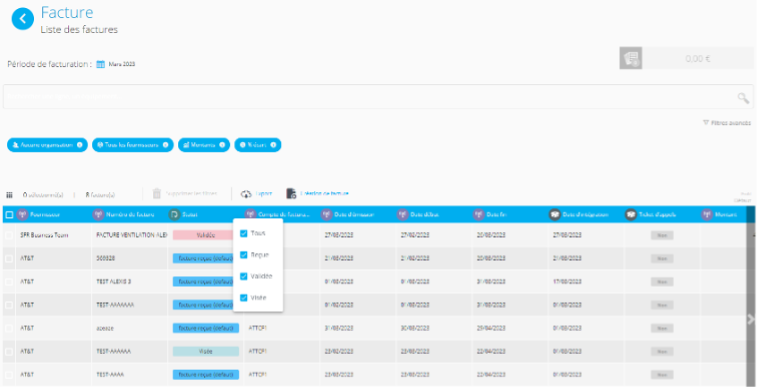Click the right arrow at table edge
Viewport: 758px width, 388px height.
click(x=750, y=319)
